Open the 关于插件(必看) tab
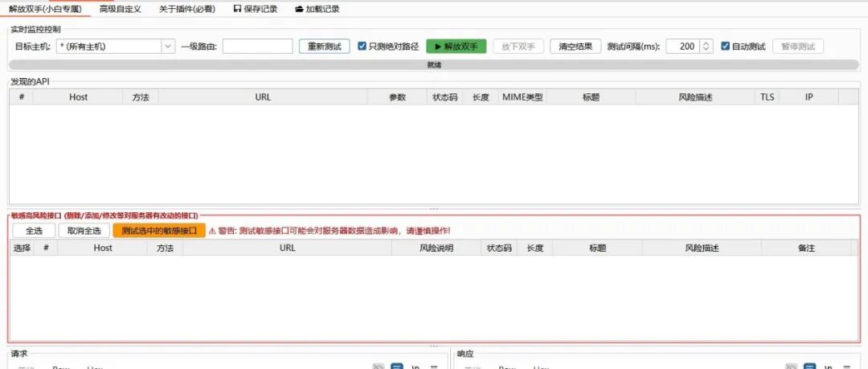Viewport: 868px width, 369px height. tap(187, 9)
